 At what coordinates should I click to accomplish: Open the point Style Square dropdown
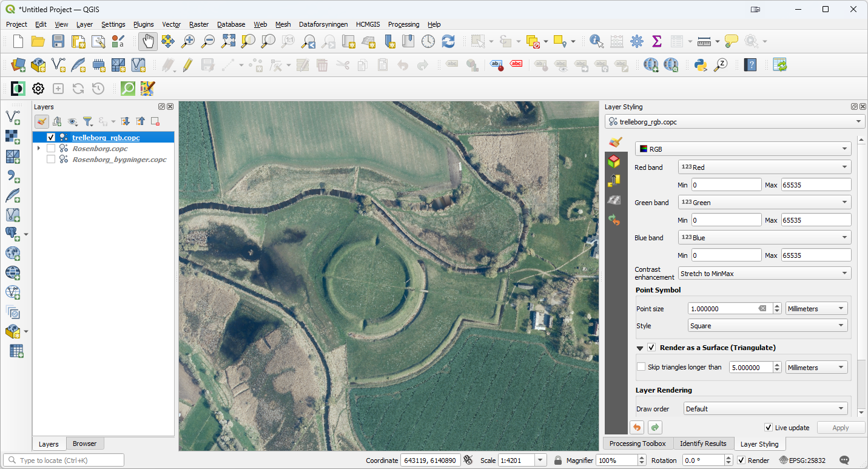click(x=767, y=326)
